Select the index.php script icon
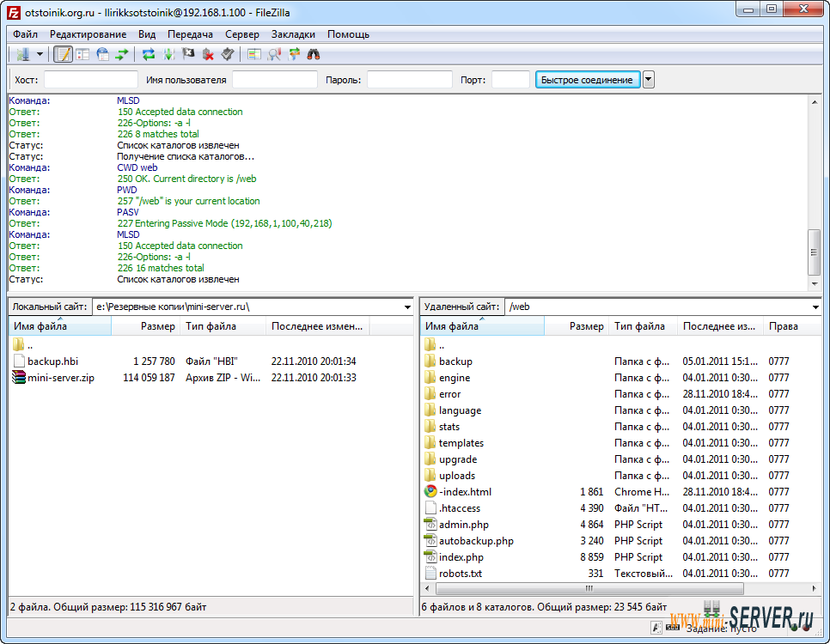The height and width of the screenshot is (644, 830). [x=430, y=556]
